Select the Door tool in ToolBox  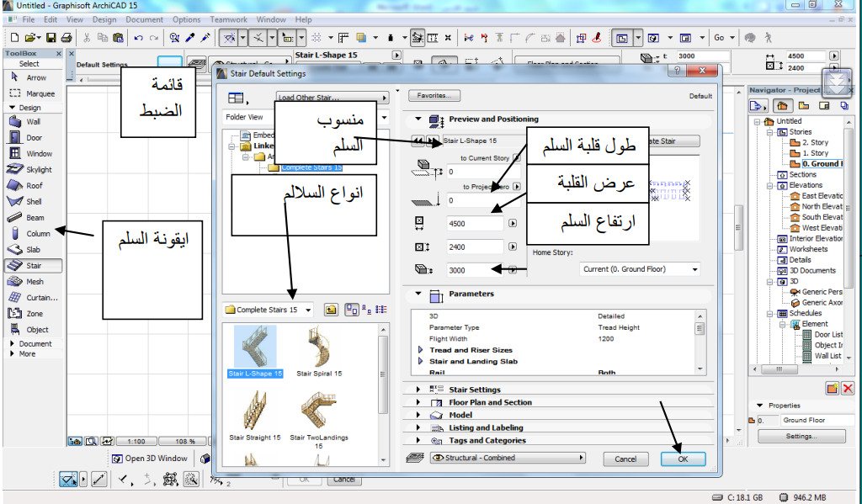(x=33, y=137)
